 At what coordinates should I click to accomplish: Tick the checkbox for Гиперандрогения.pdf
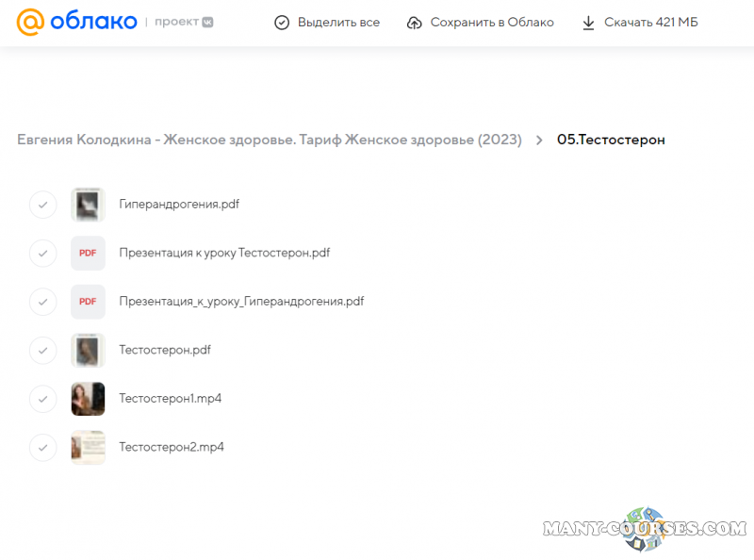tap(43, 205)
